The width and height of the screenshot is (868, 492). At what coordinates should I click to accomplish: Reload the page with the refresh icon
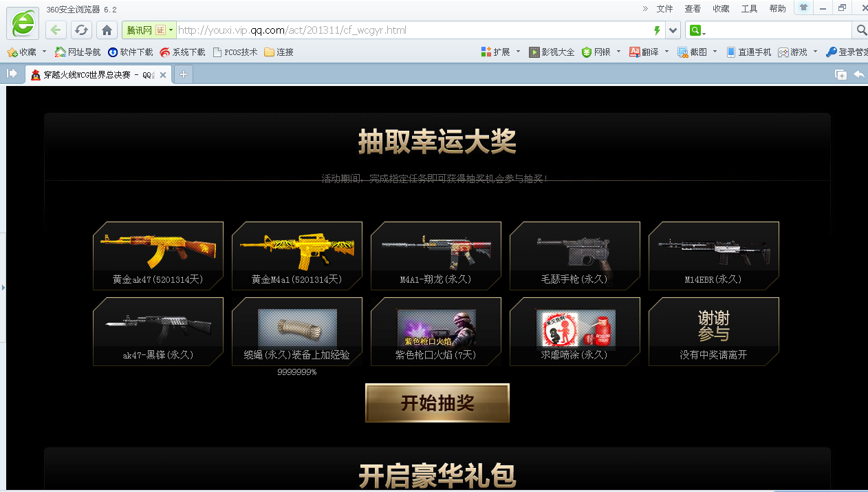pos(81,30)
